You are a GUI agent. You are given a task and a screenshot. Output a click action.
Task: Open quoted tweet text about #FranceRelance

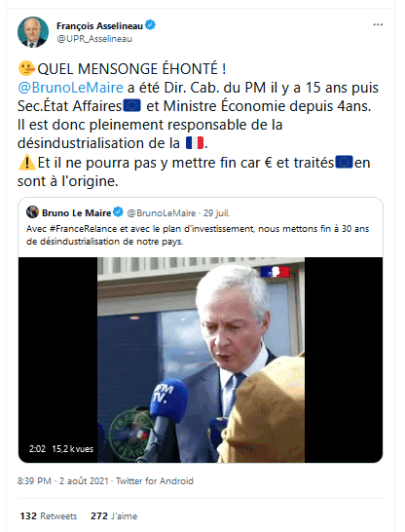[x=198, y=235]
